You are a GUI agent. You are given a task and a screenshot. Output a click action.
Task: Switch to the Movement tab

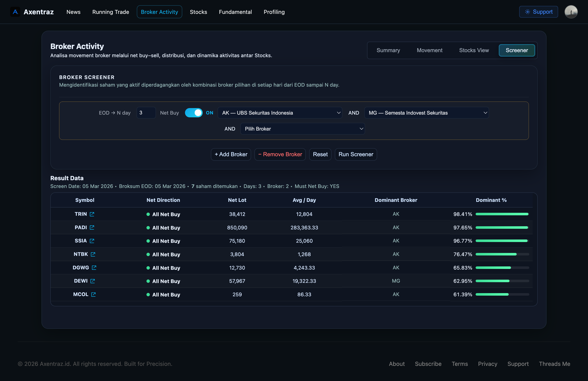coord(429,50)
